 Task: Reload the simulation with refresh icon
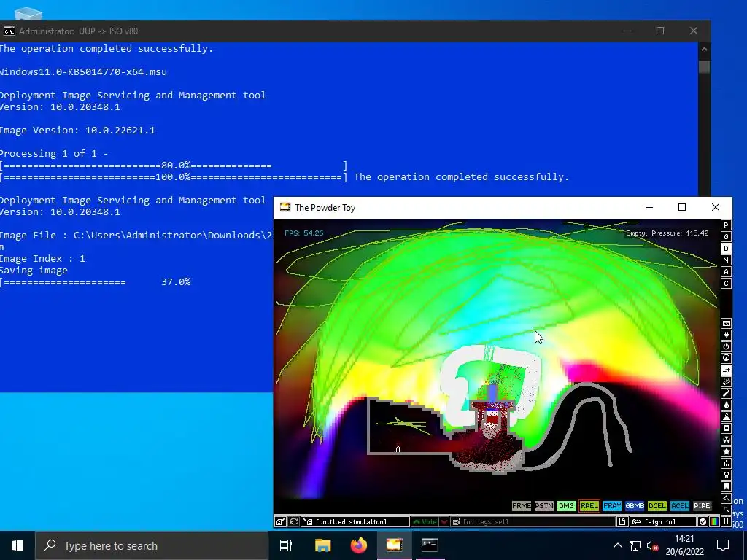click(294, 521)
